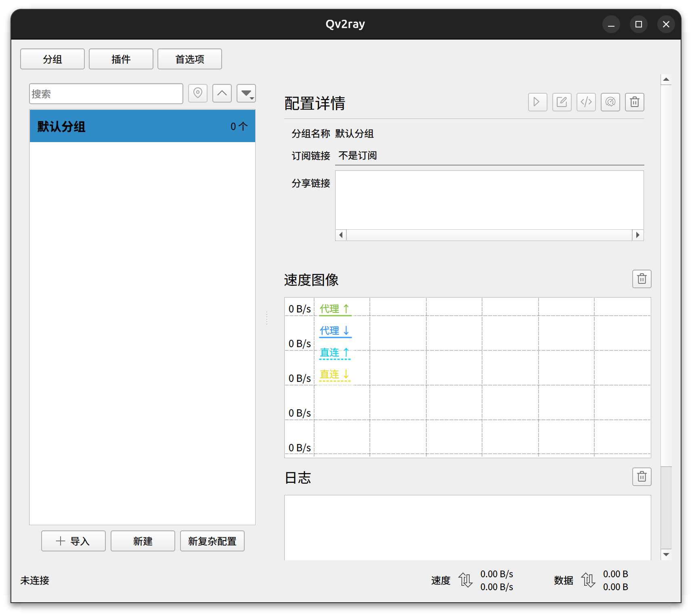Focus the 搜索 search field
This screenshot has width=692, height=616.
pos(106,94)
